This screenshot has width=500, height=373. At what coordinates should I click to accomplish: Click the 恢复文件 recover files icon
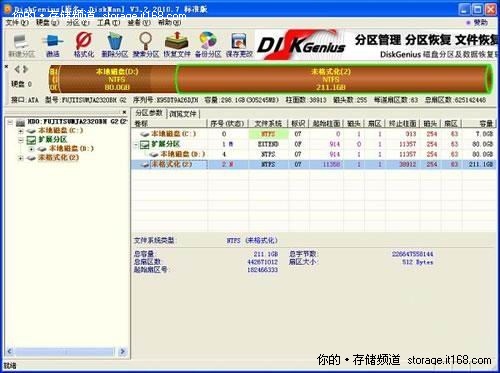pos(177,45)
